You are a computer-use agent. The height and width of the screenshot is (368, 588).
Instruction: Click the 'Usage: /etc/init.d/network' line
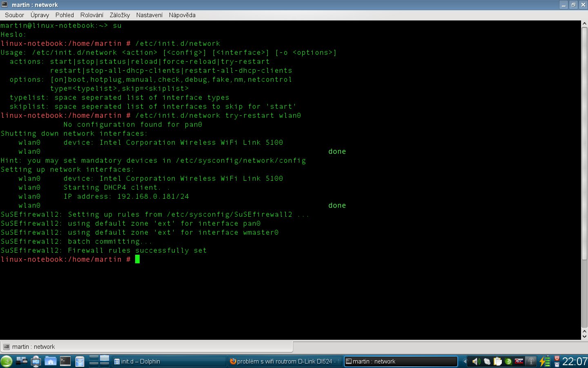coord(169,52)
